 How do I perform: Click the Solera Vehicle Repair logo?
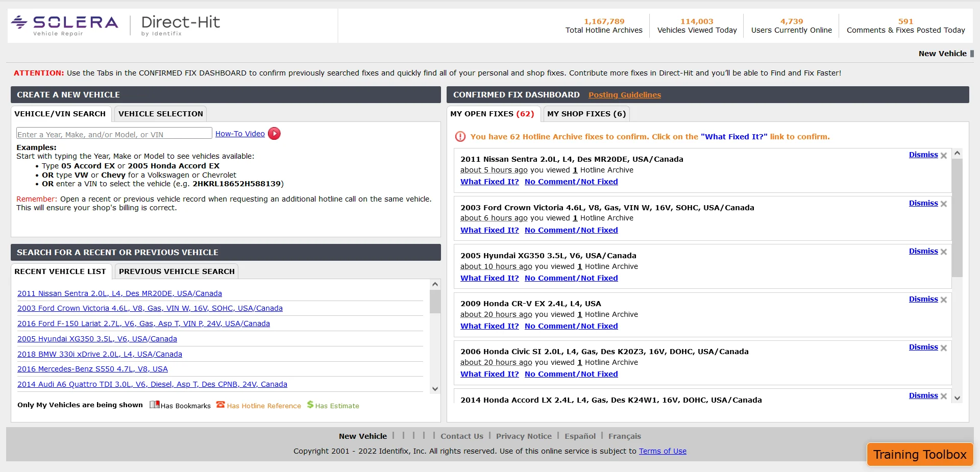pyautogui.click(x=65, y=26)
